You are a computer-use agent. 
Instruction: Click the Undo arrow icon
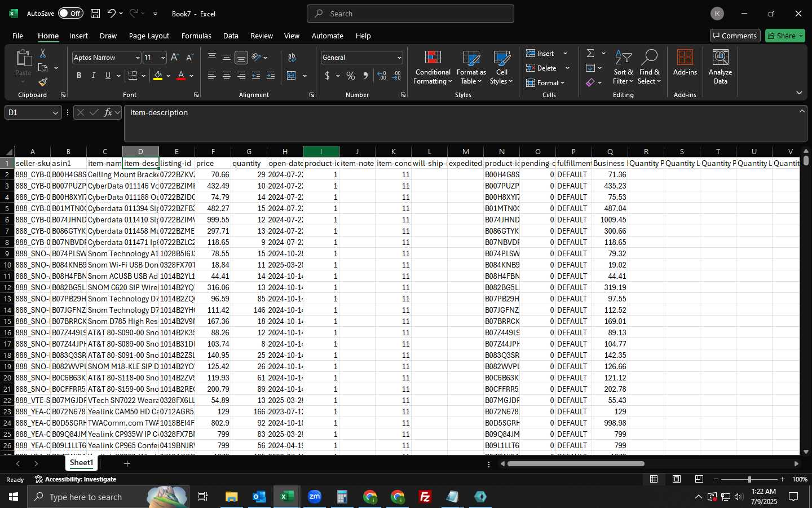(112, 14)
